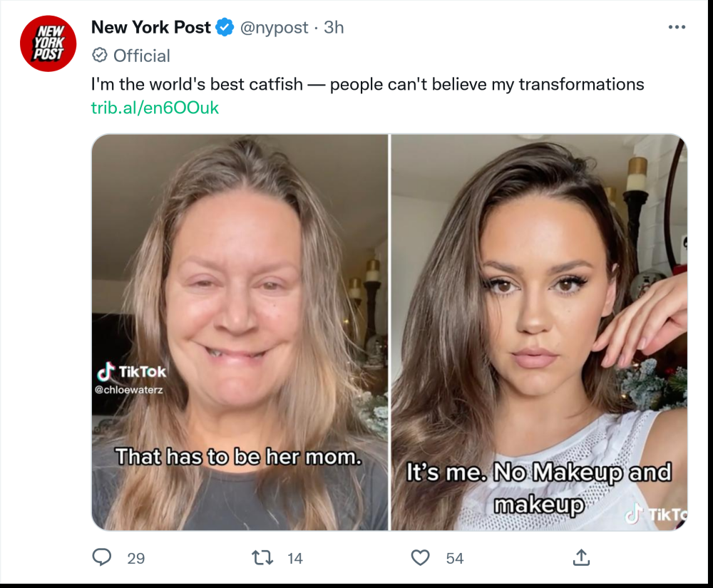Click the tweet text about world's best catfish
This screenshot has width=713, height=588.
(367, 84)
